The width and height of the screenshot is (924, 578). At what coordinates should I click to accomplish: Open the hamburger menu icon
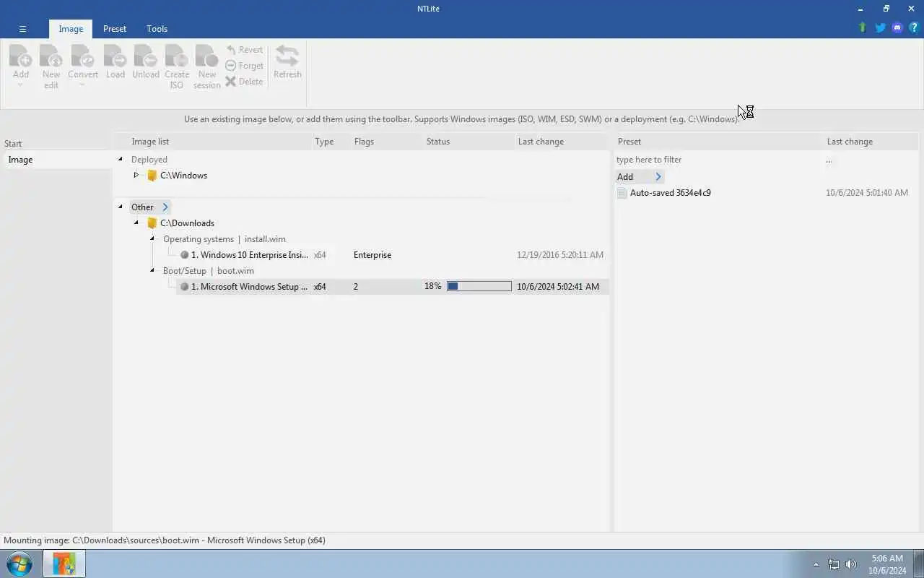click(x=22, y=29)
